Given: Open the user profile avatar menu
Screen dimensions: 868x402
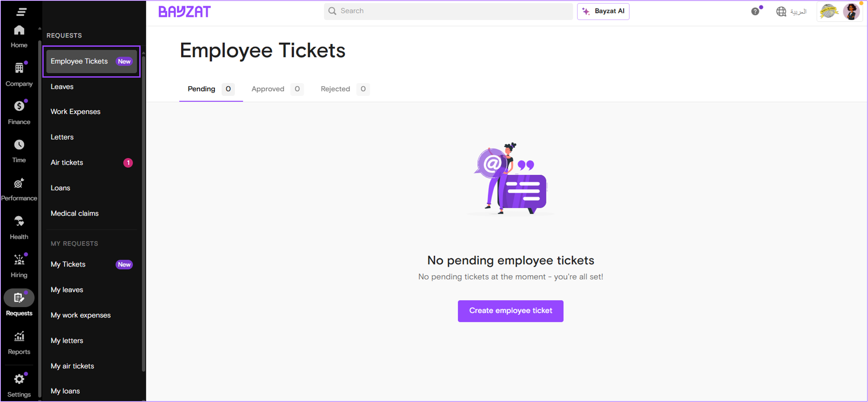Looking at the screenshot, I should point(851,12).
